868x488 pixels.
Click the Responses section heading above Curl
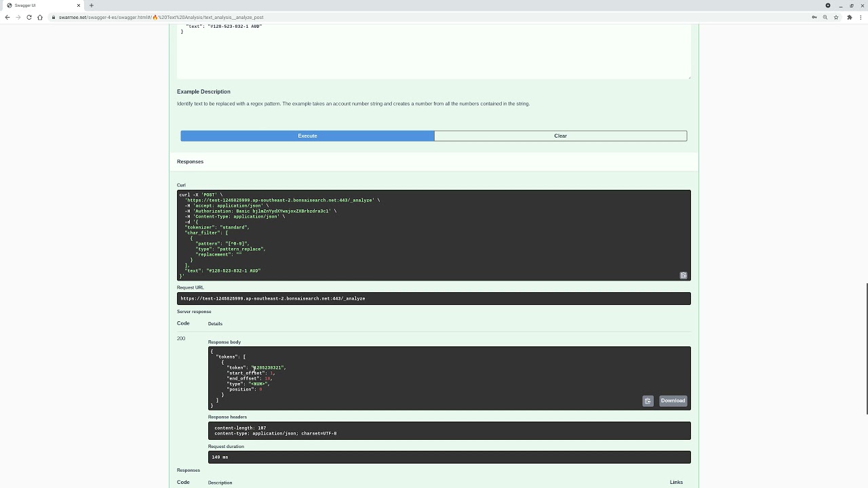pos(190,161)
